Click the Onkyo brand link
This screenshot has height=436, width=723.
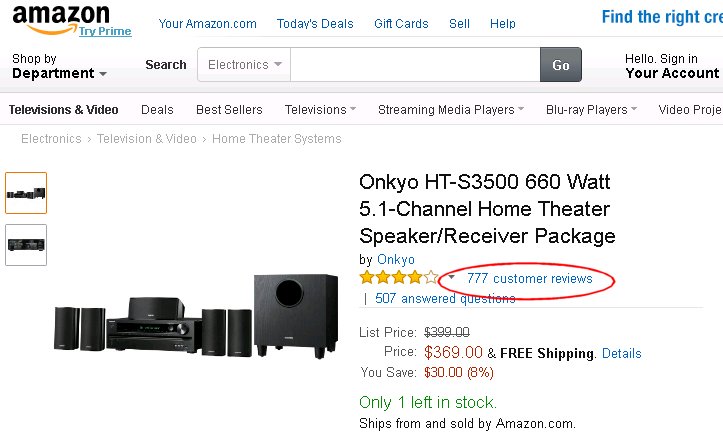(396, 259)
